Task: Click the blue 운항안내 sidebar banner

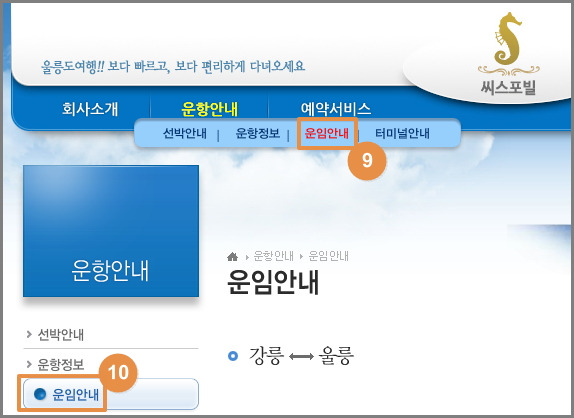Action: [111, 231]
